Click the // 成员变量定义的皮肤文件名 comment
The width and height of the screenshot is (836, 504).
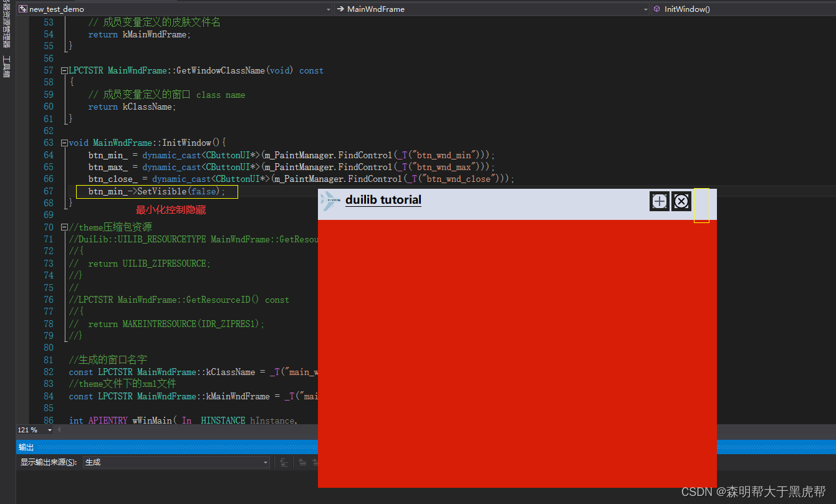(x=154, y=22)
